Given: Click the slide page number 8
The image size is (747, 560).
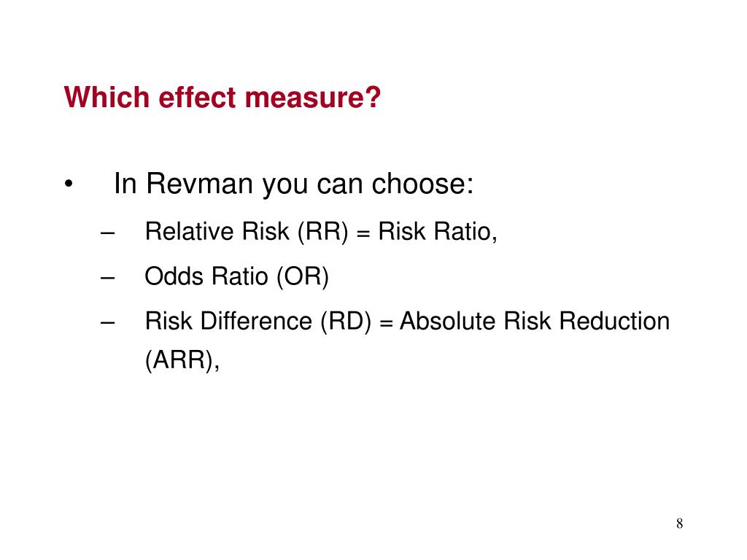Looking at the screenshot, I should coord(679,524).
